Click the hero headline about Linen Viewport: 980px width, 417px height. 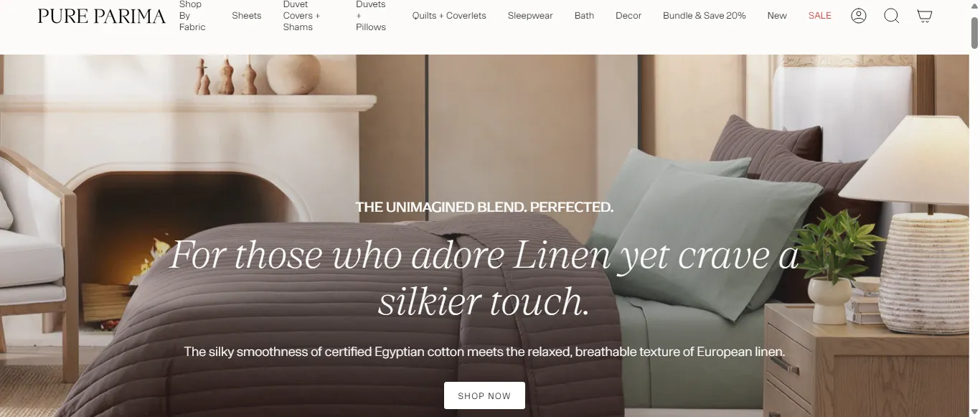[484, 278]
